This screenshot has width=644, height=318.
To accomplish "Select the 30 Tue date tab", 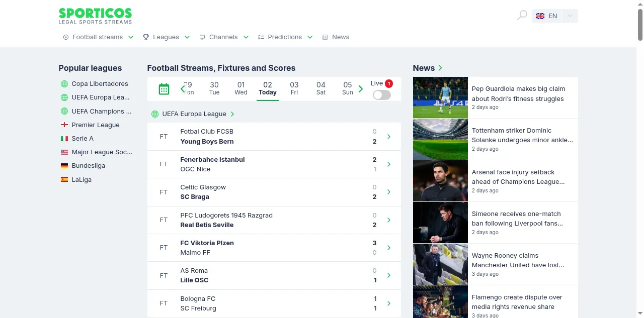I will pyautogui.click(x=214, y=88).
